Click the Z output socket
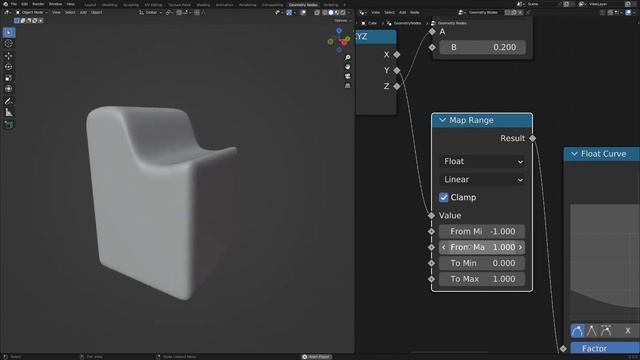640x360 pixels. pyautogui.click(x=397, y=86)
